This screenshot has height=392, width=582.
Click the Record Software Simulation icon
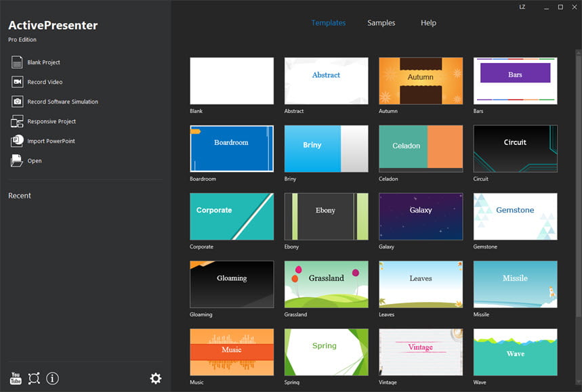(x=17, y=102)
